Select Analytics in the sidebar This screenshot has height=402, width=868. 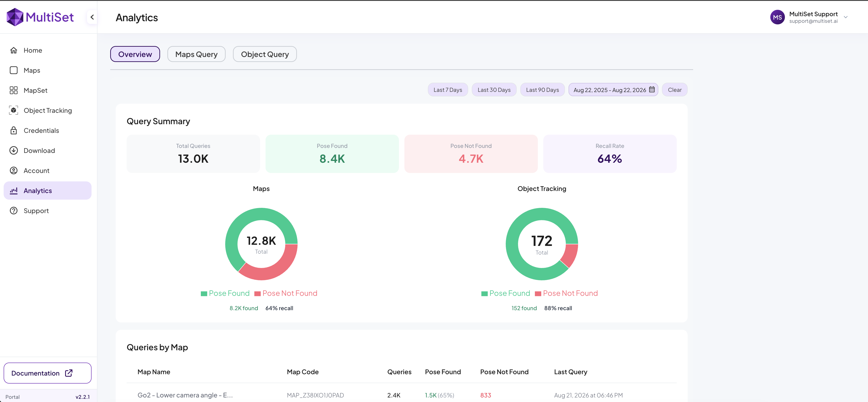click(x=48, y=191)
